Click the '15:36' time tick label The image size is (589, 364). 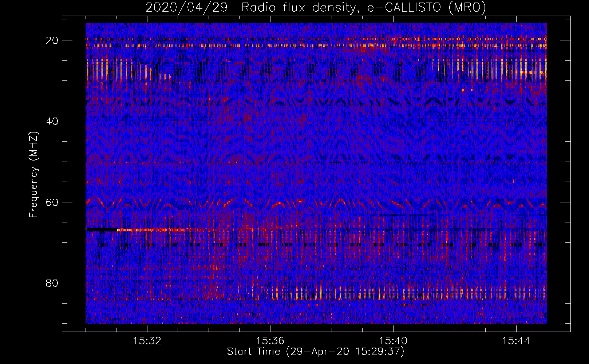click(x=270, y=341)
